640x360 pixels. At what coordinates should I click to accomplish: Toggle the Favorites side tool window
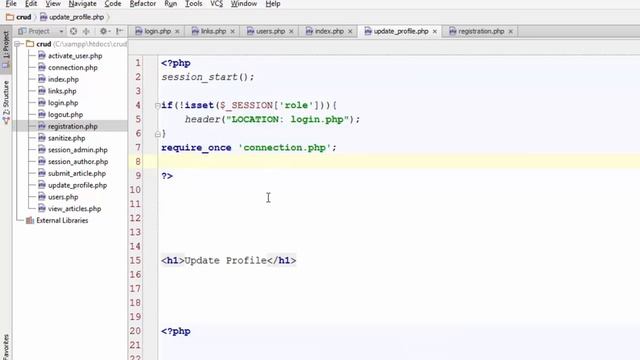[6, 347]
